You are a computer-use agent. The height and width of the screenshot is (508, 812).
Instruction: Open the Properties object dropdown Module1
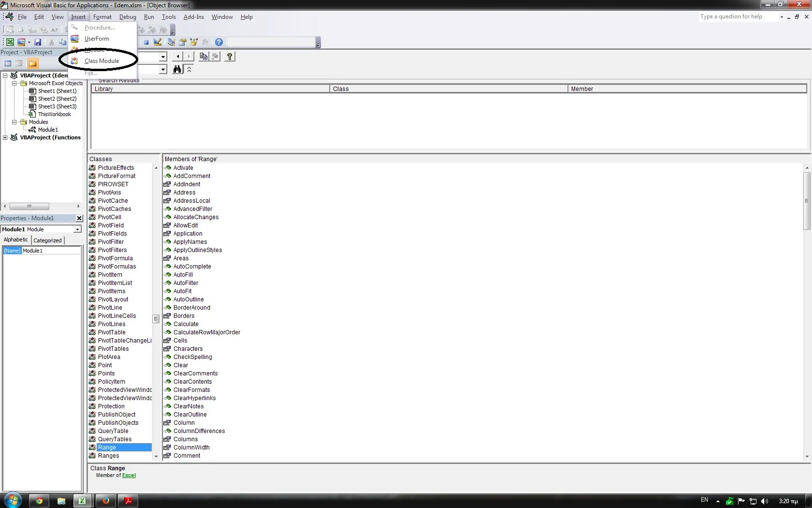[x=77, y=229]
